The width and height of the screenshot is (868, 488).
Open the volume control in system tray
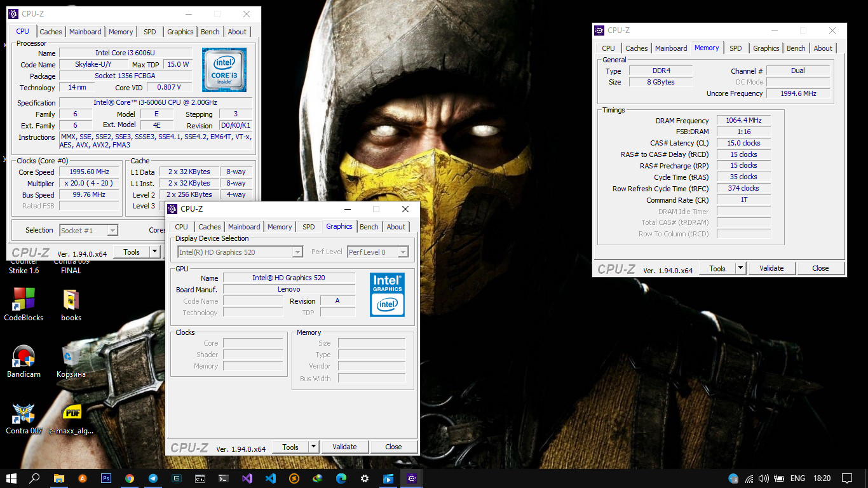(x=763, y=478)
